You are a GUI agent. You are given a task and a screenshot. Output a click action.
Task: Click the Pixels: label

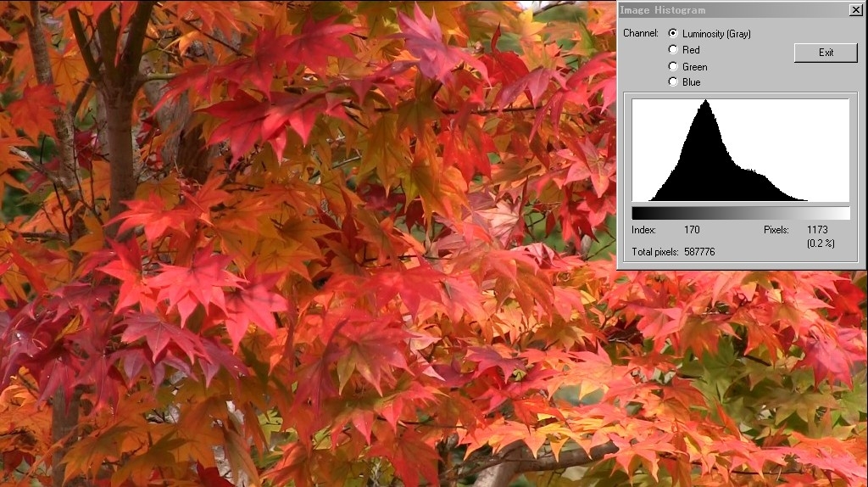coord(776,229)
